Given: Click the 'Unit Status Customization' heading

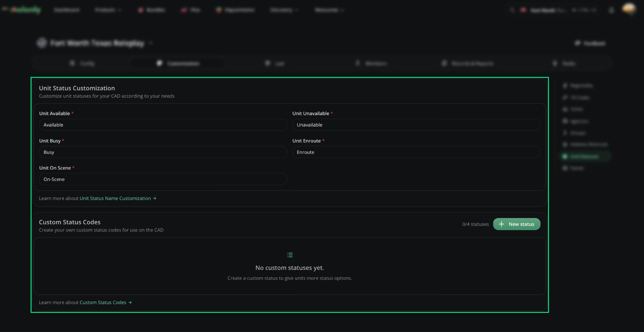Looking at the screenshot, I should 77,88.
